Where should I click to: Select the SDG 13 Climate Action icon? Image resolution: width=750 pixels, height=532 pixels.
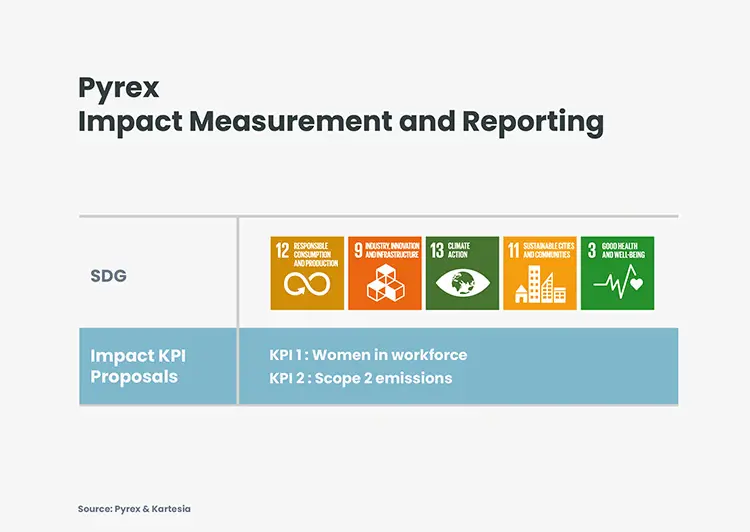[x=462, y=273]
